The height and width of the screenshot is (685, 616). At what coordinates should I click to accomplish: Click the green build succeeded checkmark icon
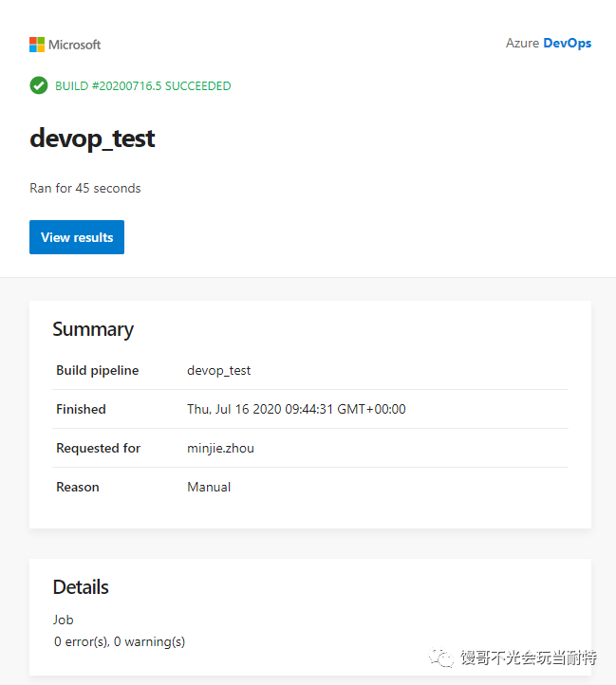pos(39,85)
